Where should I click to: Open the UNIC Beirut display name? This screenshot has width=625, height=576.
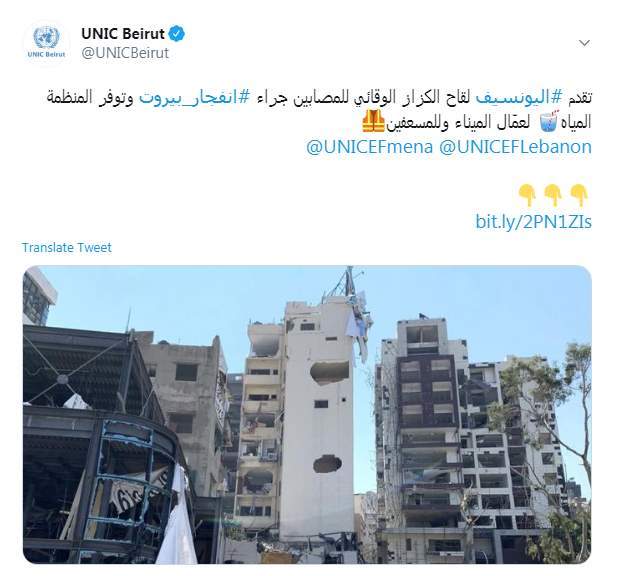(123, 33)
